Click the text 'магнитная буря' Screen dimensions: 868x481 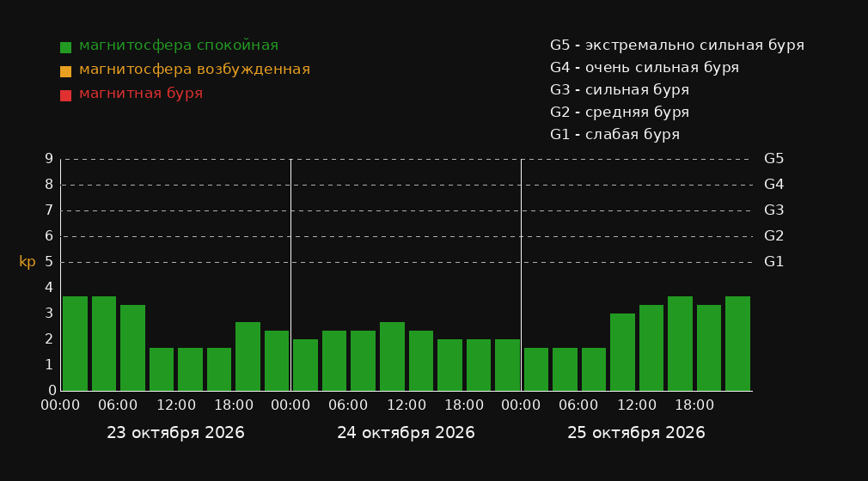[x=141, y=94]
